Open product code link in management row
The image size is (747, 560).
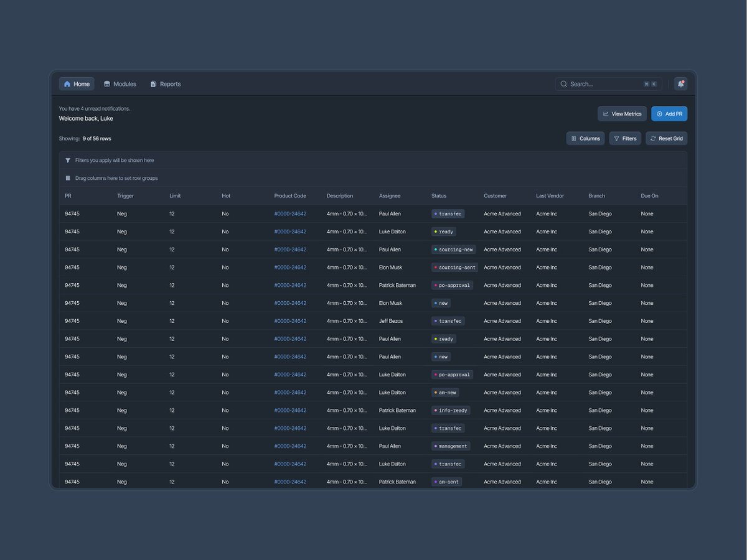(x=290, y=446)
